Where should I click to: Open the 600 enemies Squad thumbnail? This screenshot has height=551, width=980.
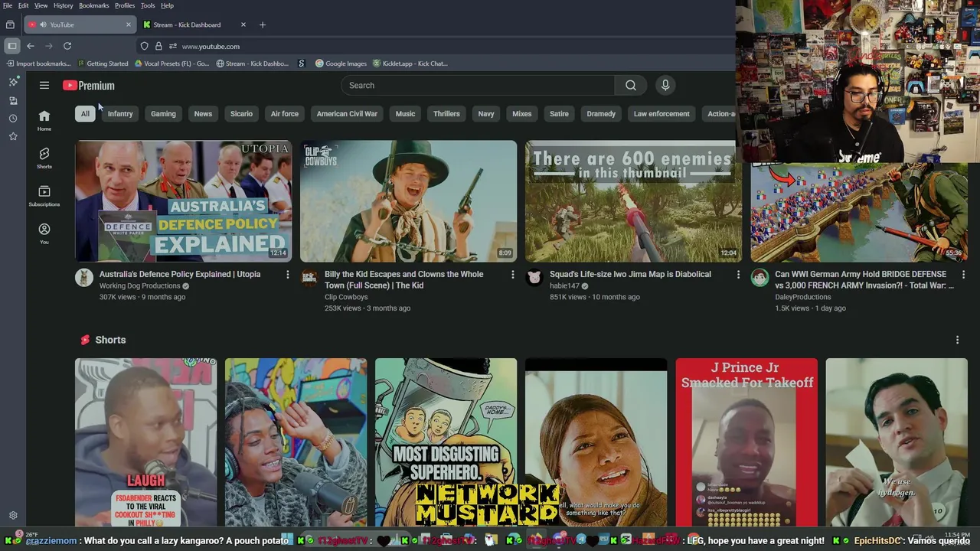pos(634,201)
